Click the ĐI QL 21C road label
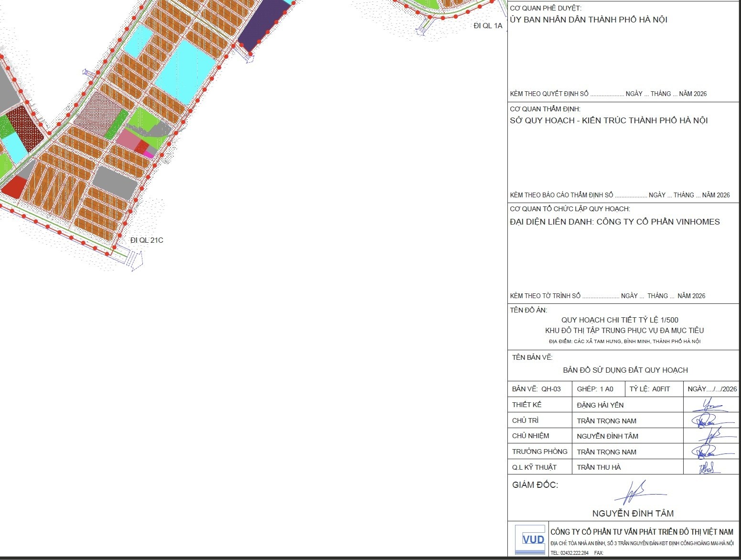 tap(147, 240)
